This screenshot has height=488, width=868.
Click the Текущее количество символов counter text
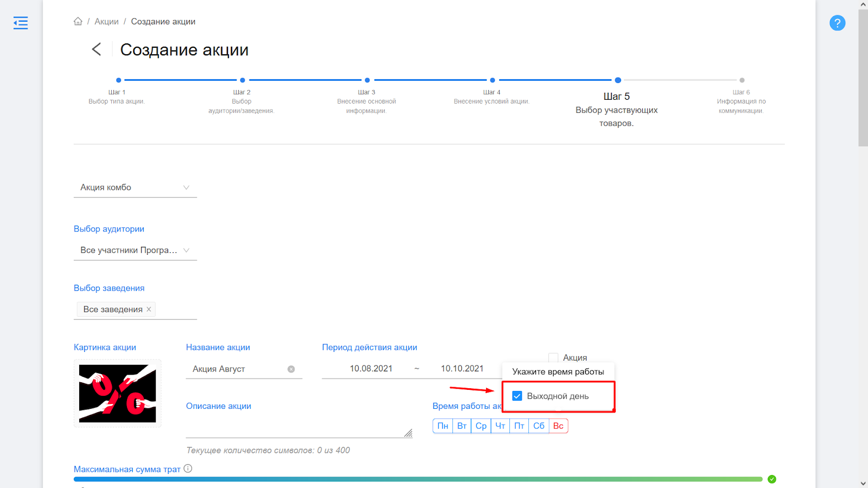[268, 451]
